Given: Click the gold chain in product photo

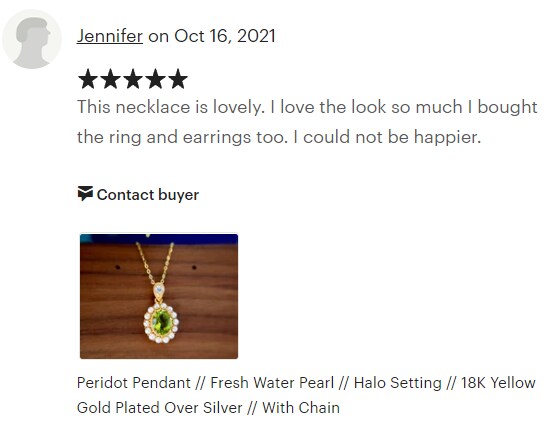Looking at the screenshot, I should click(154, 263).
